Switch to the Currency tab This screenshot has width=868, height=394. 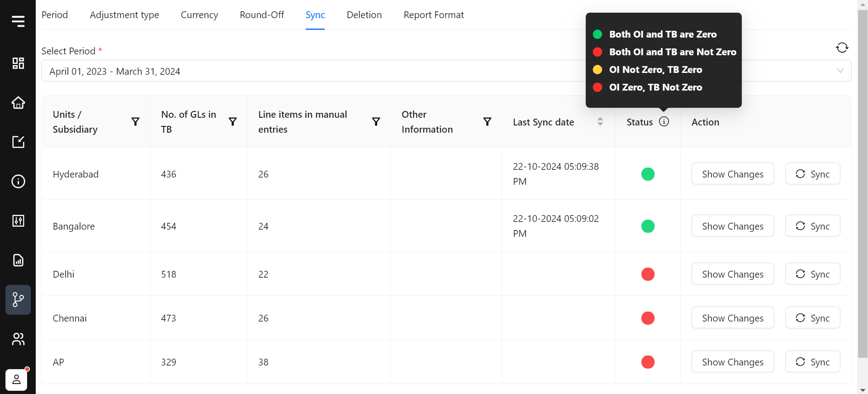199,15
